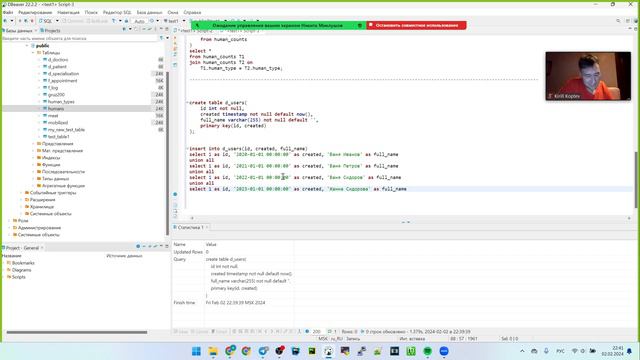Click the navigator filter funnel icon
This screenshot has height=360, width=640.
point(162,38)
